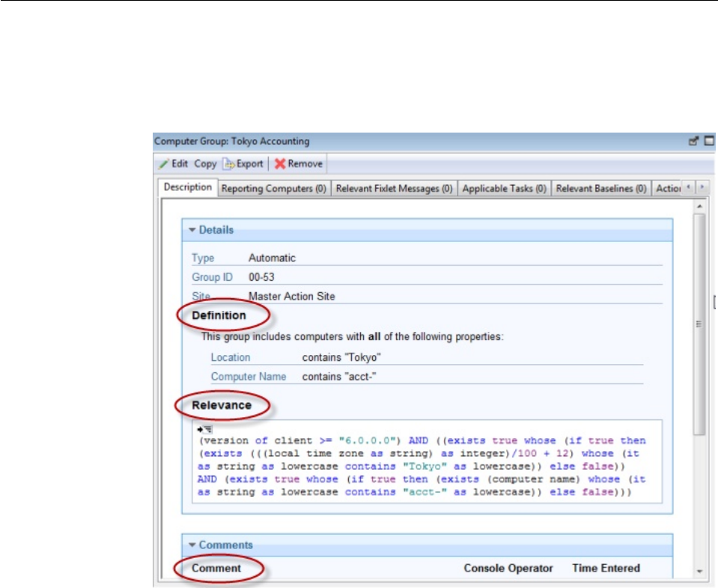Click the Edit button label
This screenshot has height=588, width=718.
coord(180,164)
